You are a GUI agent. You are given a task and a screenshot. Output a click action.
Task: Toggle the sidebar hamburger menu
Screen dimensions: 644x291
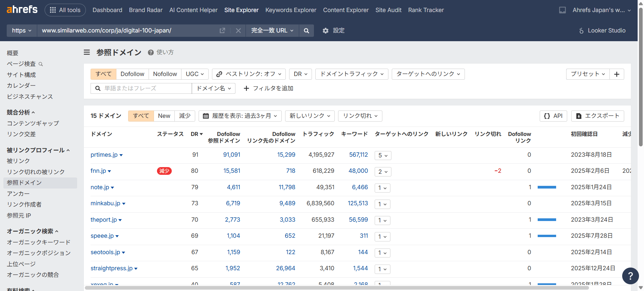87,52
